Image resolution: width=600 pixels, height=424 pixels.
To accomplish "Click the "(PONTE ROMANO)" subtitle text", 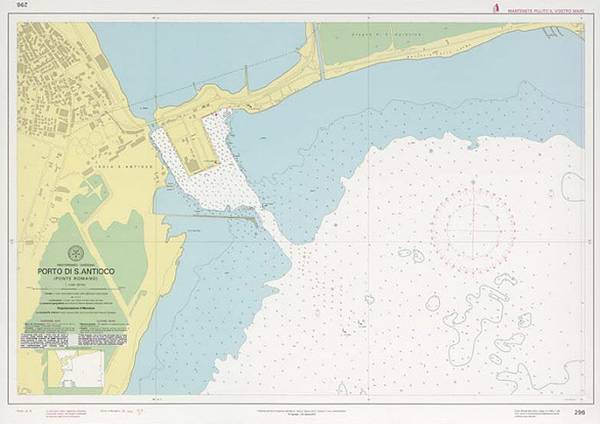I will coord(77,279).
